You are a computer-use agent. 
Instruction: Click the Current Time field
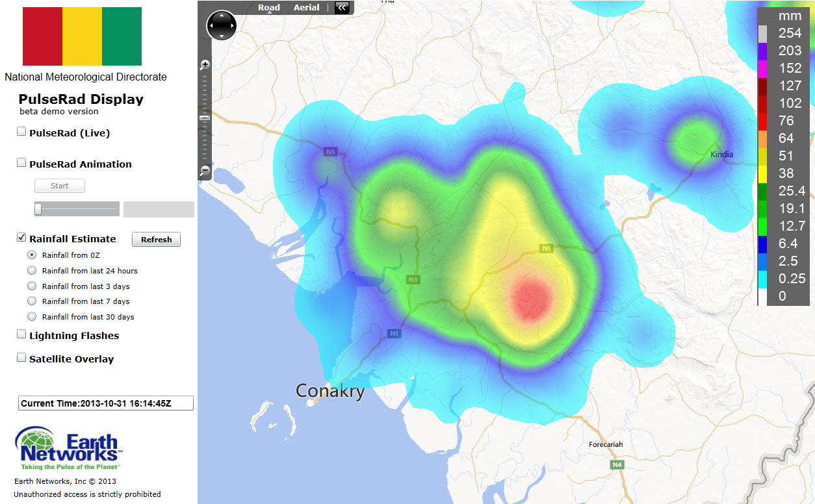[x=106, y=403]
